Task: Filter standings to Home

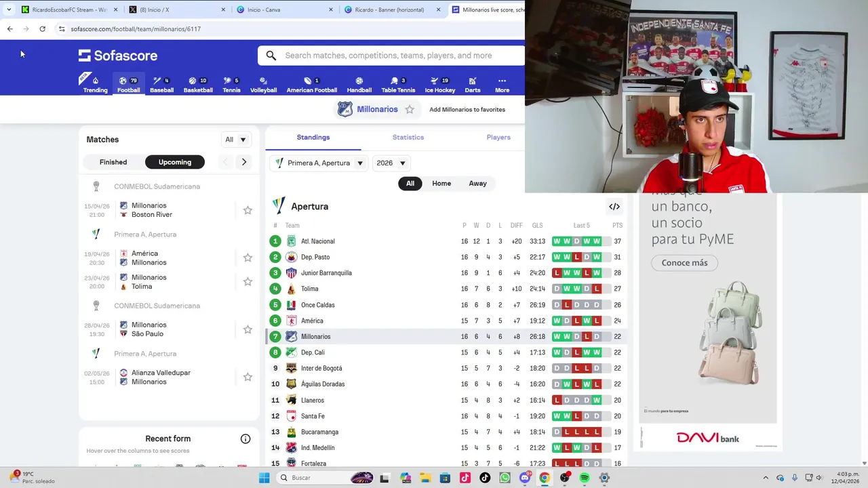Action: tap(441, 183)
